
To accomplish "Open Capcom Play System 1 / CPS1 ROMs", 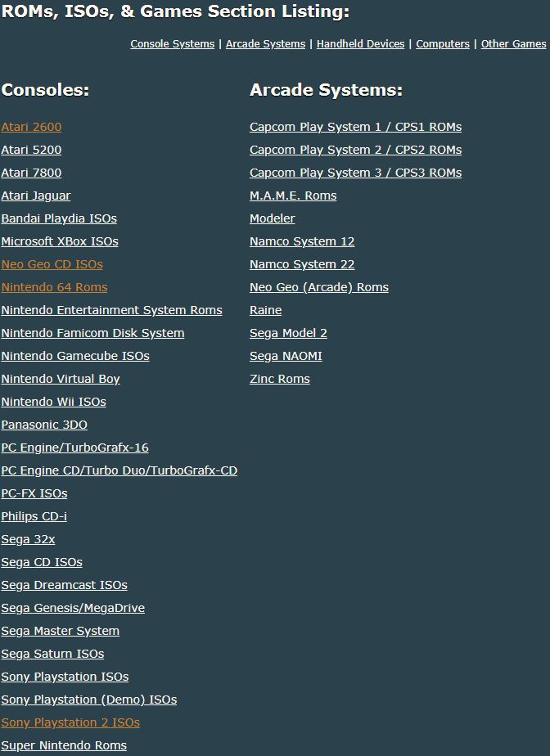I will pos(355,127).
